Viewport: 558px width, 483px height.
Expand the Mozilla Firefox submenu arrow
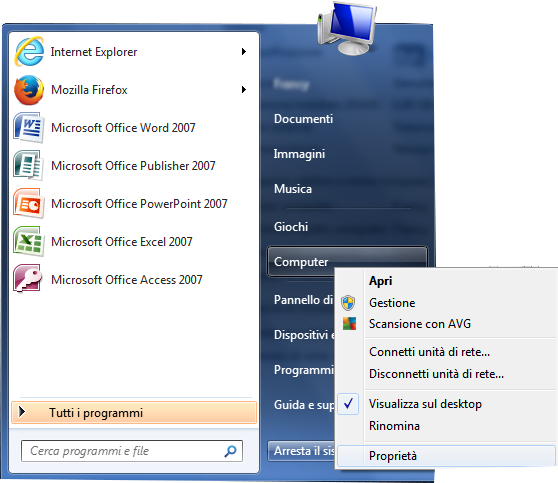click(244, 89)
